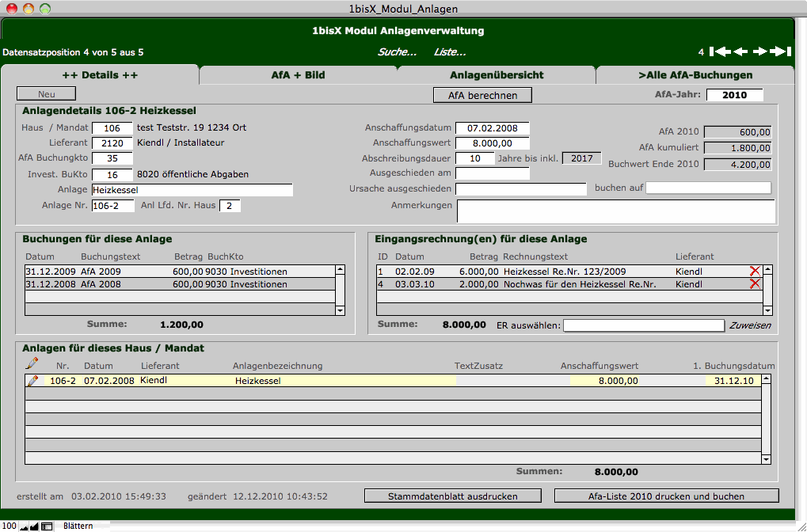This screenshot has width=807, height=532.
Task: Click zoom in icon in status bar
Action: coord(34,526)
